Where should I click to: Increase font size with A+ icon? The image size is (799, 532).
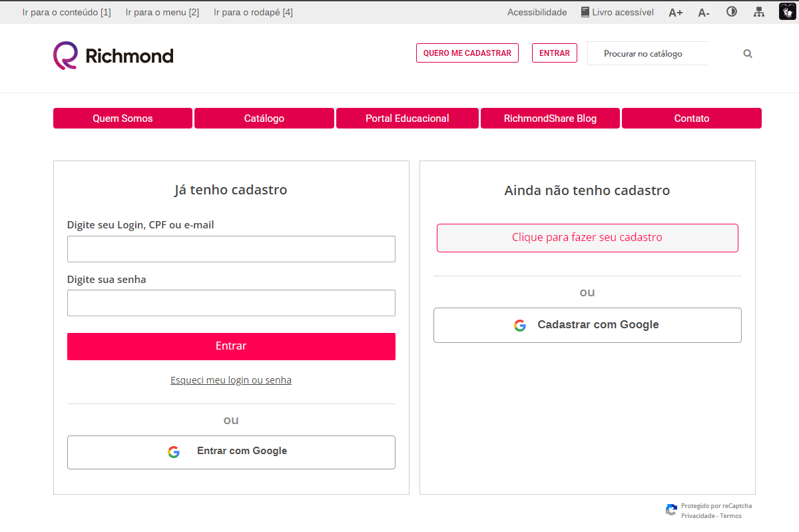pyautogui.click(x=676, y=13)
